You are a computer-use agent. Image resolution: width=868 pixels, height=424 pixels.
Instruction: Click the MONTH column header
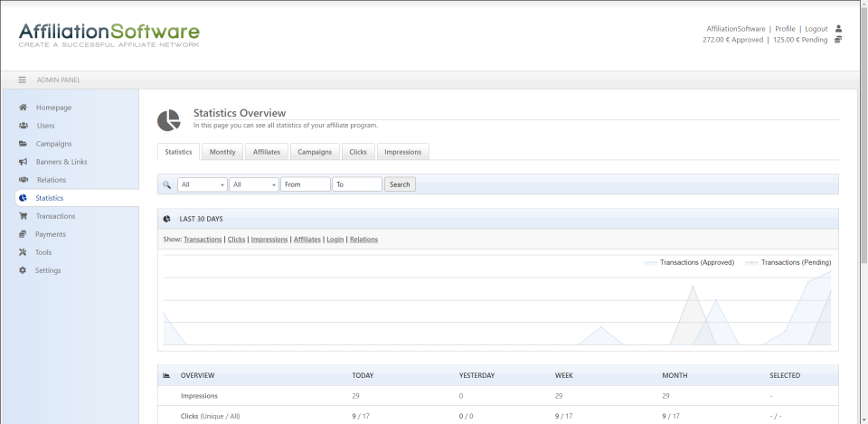(675, 375)
